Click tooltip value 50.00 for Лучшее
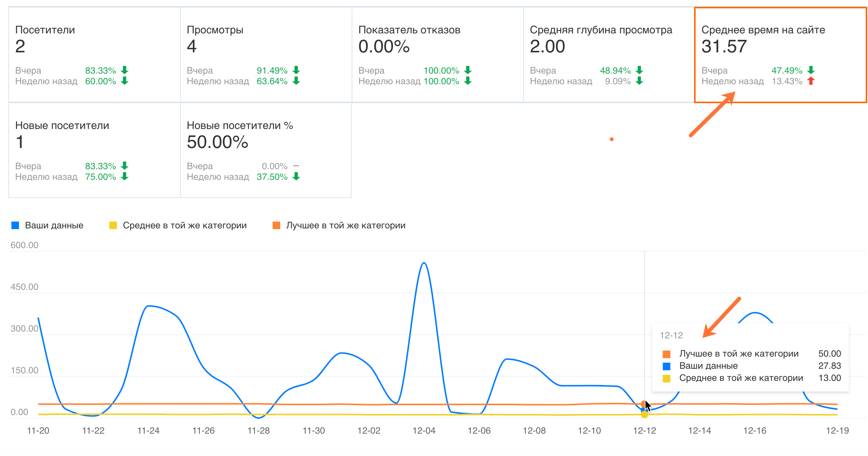868x456 pixels. (x=830, y=354)
